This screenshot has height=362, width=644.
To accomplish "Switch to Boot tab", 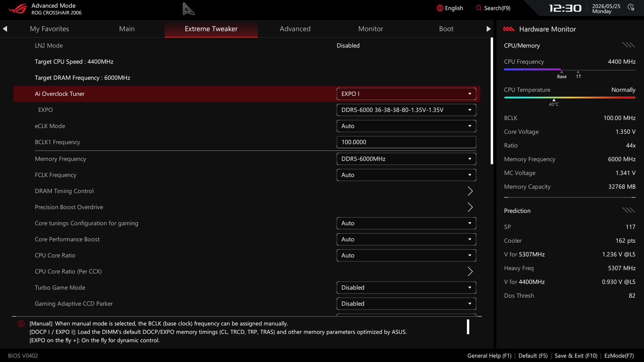I will click(x=446, y=29).
